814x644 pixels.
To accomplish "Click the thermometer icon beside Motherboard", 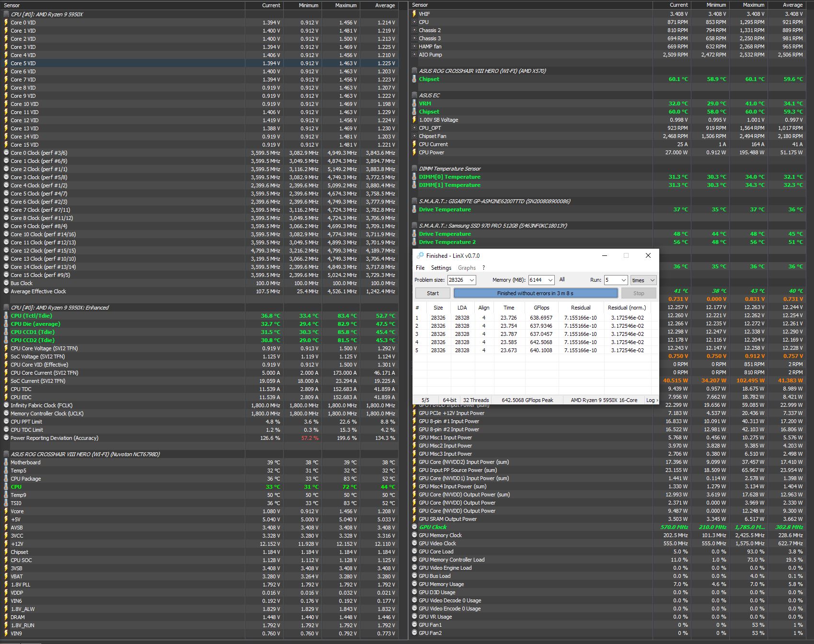I will click(6, 462).
